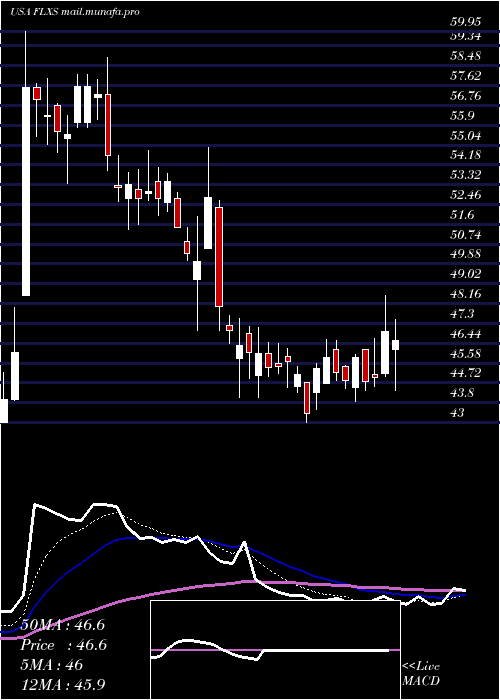Click the 50.74 price axis label
Screen dimensions: 500x700
(x=466, y=234)
